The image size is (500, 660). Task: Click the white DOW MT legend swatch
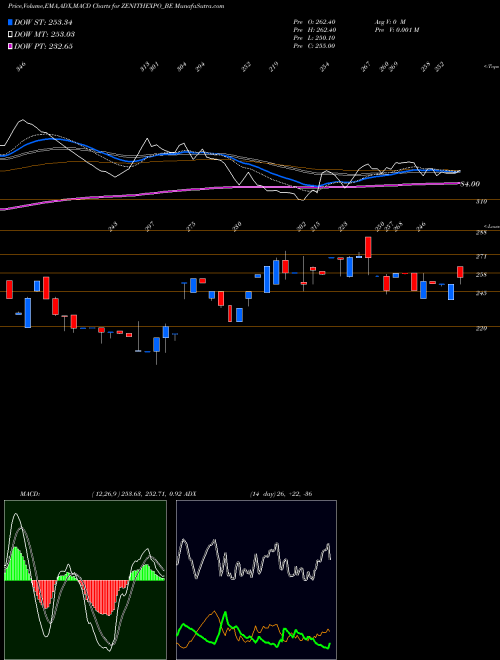10,34
